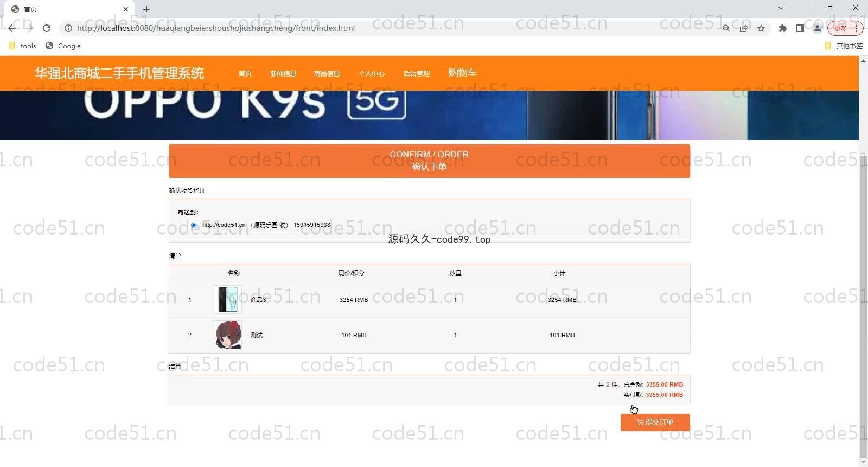Open the zoom magnifier icon in address bar

726,28
